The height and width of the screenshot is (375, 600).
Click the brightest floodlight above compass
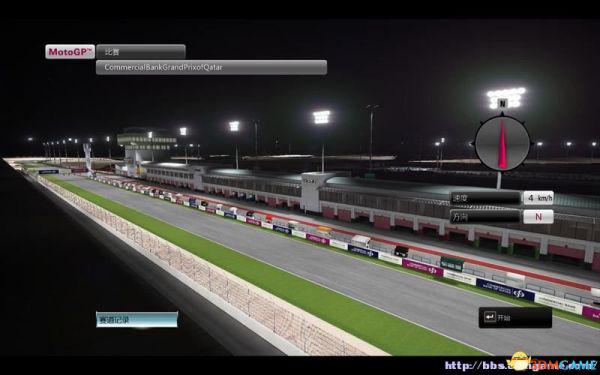tap(506, 97)
